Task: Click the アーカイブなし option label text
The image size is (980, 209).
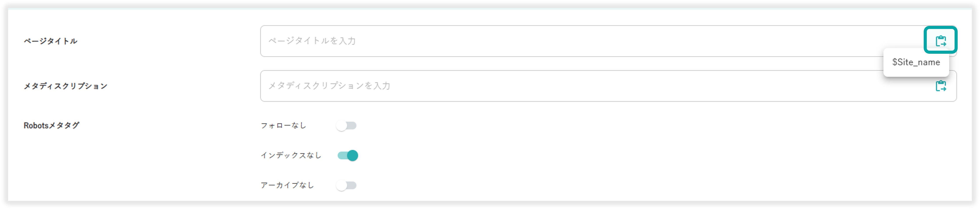Action: click(287, 185)
